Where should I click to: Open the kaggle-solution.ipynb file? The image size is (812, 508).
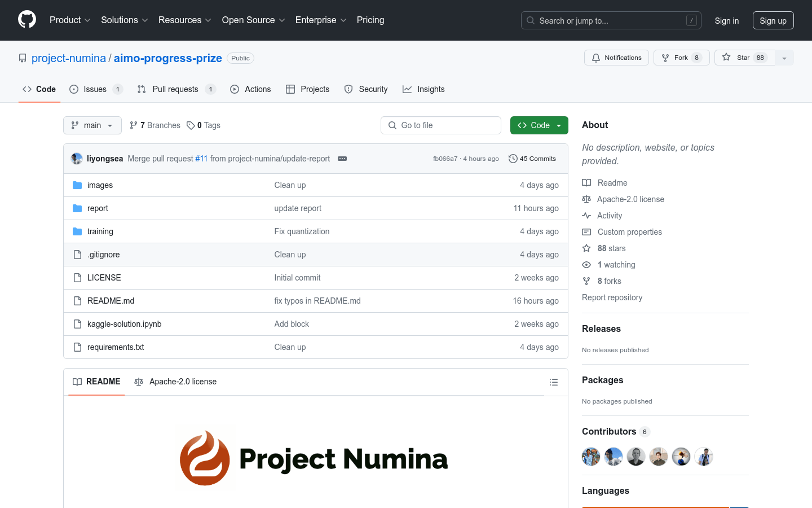point(125,324)
